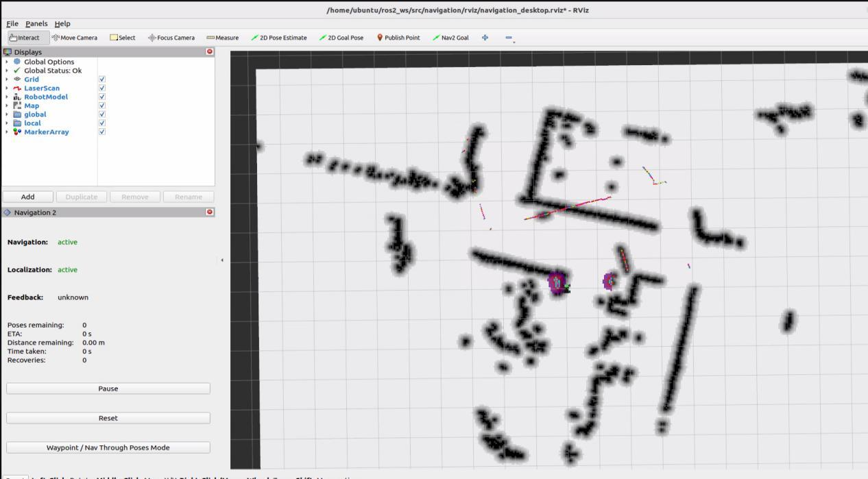
Task: Click the Grid display eye icon
Action: tap(17, 79)
